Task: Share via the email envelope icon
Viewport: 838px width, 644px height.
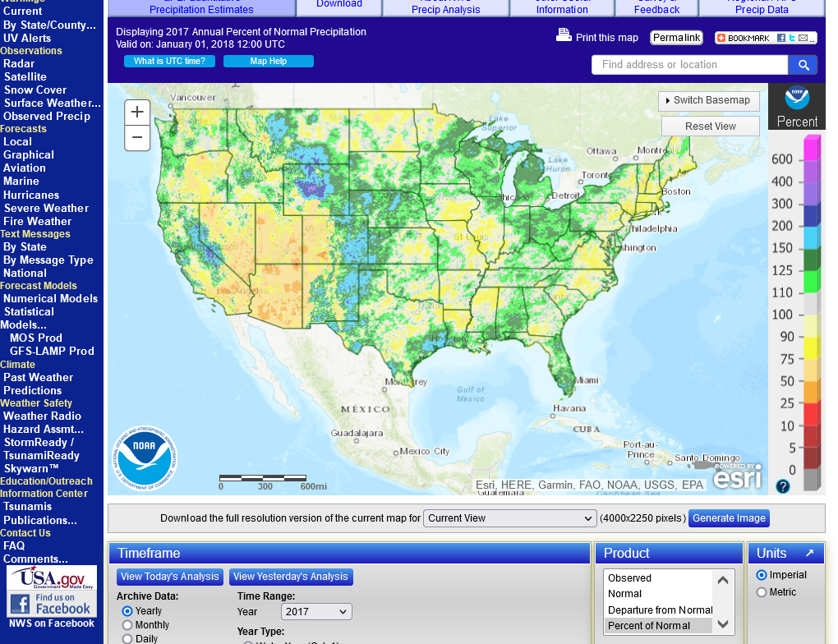Action: (803, 38)
